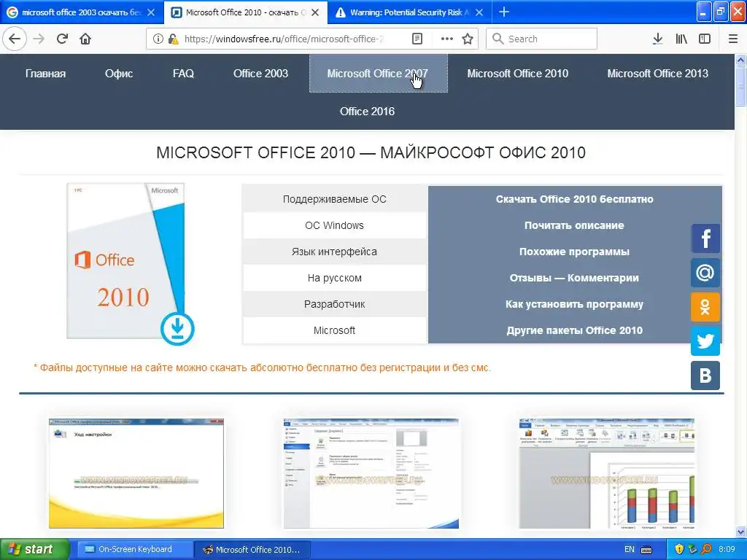Image resolution: width=747 pixels, height=560 pixels.
Task: Switch to the microsoft office 2003 Google tab
Action: [x=82, y=12]
